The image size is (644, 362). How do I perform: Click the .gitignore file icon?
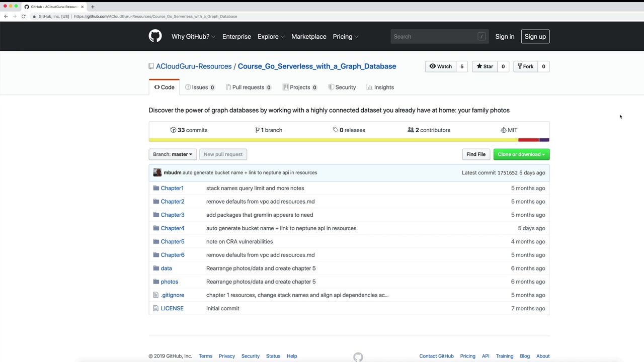coord(156,295)
